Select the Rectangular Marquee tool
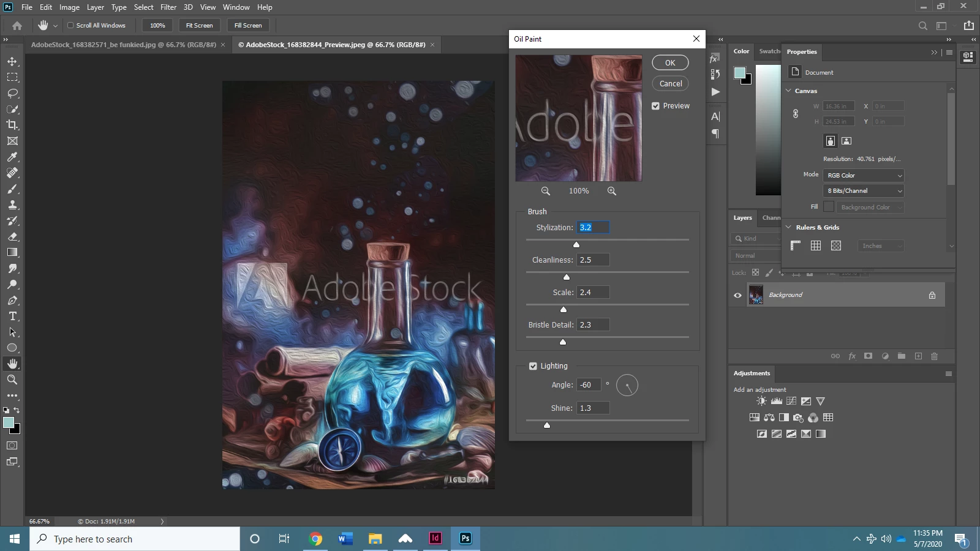980x551 pixels. [12, 77]
